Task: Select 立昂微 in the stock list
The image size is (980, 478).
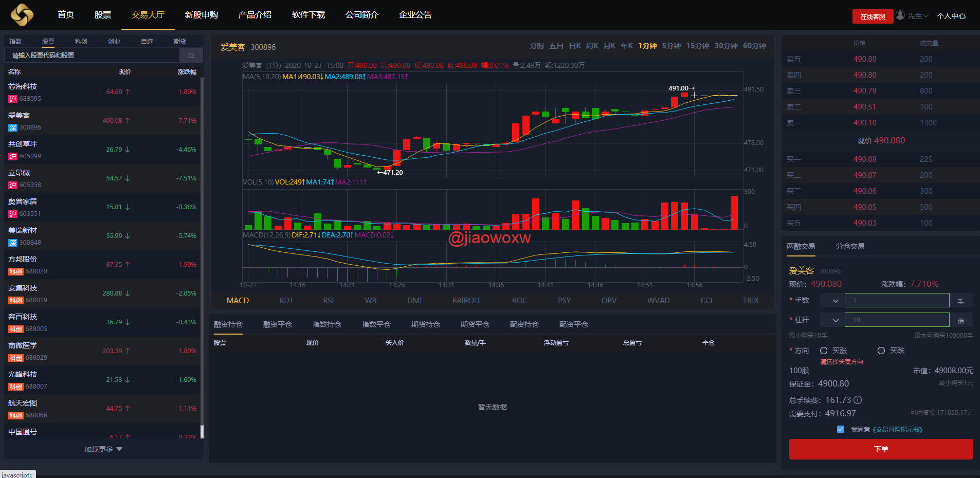Action: point(102,179)
